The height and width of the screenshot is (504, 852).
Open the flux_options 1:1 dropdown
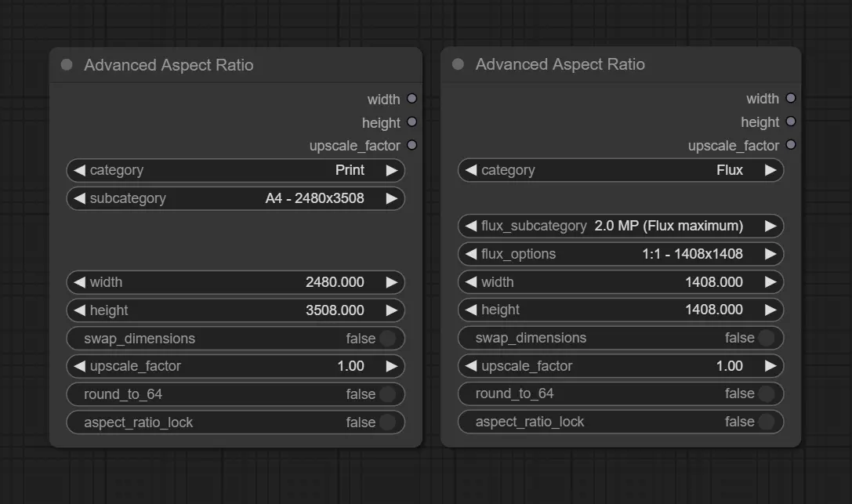(620, 254)
